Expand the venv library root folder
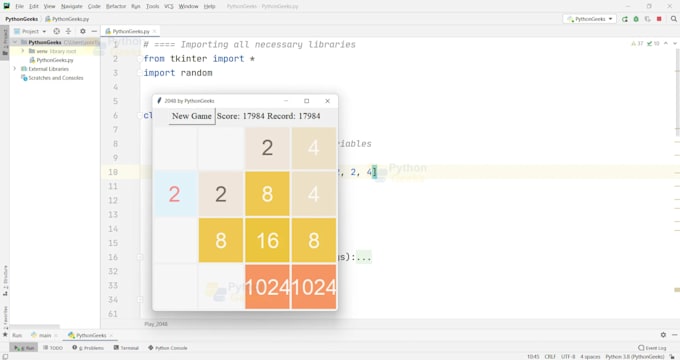 tap(23, 51)
